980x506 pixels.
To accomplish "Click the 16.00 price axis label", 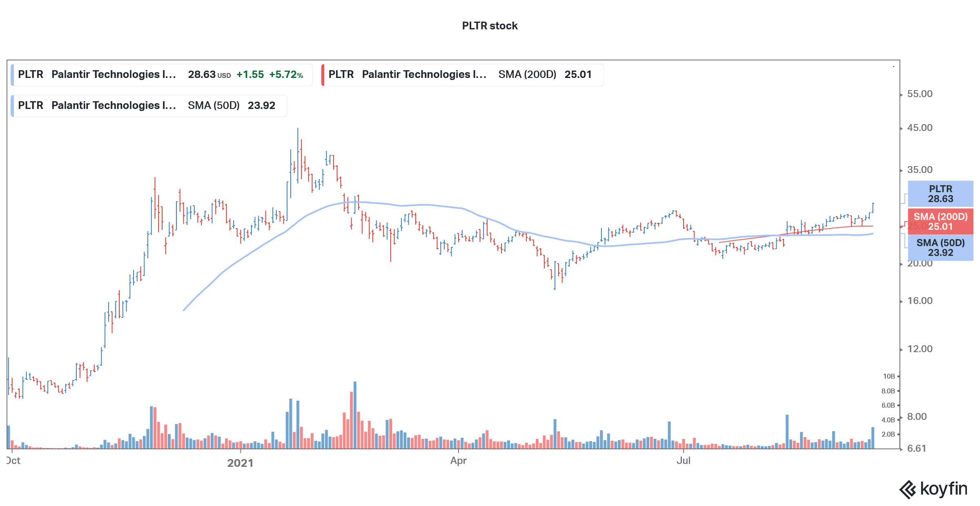I will click(920, 301).
